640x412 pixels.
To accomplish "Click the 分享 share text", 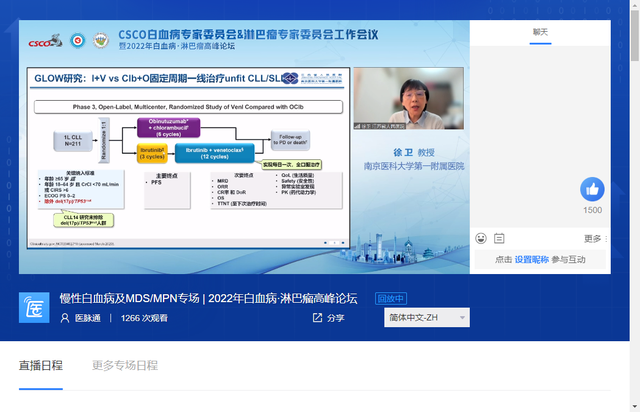I will click(336, 318).
